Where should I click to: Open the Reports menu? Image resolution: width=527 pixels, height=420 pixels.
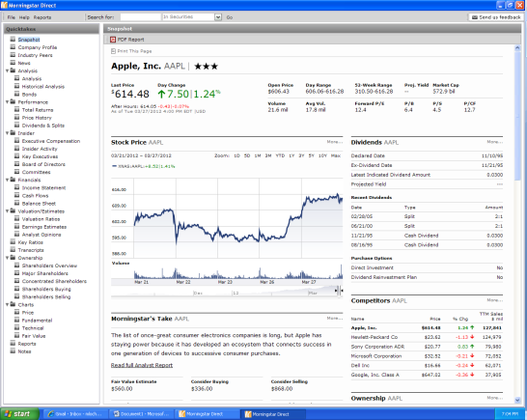42,17
